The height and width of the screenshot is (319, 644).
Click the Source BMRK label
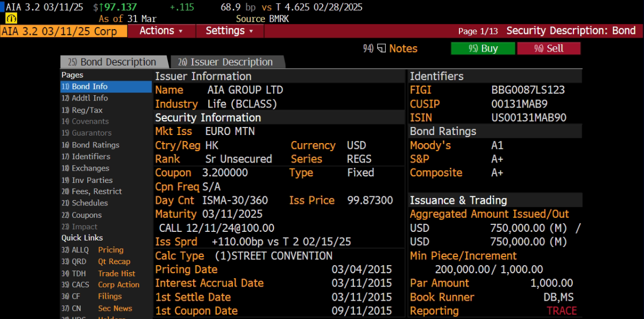[263, 19]
